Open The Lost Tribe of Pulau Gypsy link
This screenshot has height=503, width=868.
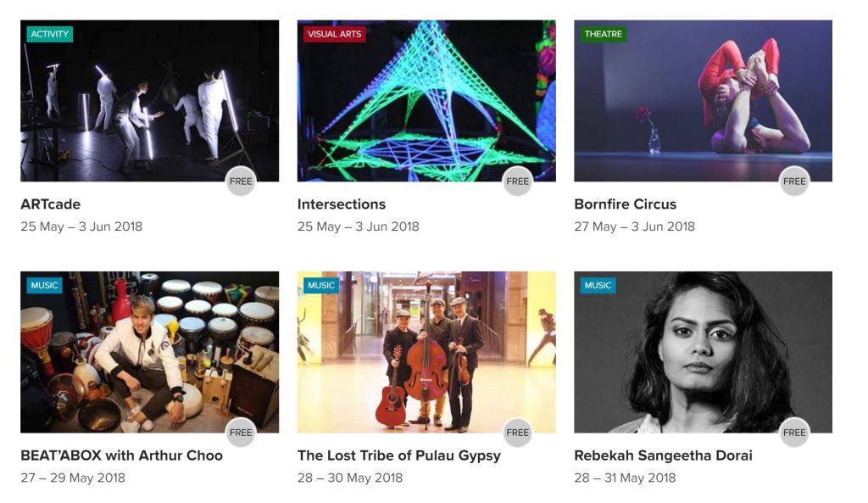click(x=399, y=455)
